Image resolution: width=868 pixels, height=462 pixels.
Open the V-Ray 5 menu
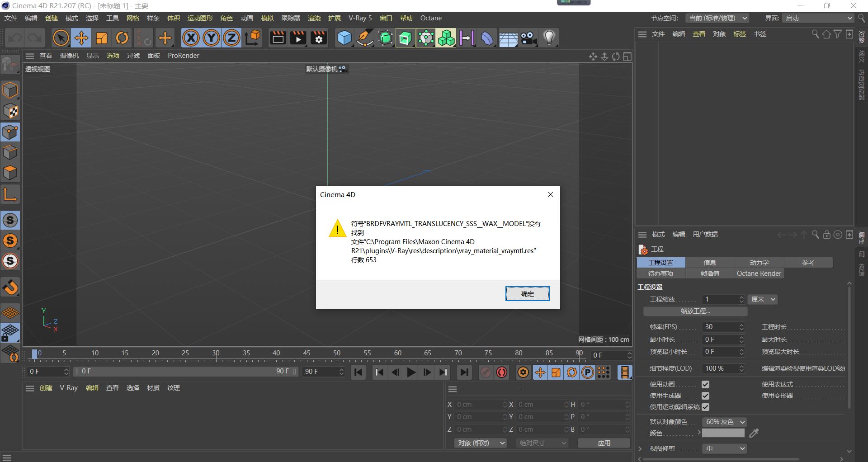coord(360,18)
